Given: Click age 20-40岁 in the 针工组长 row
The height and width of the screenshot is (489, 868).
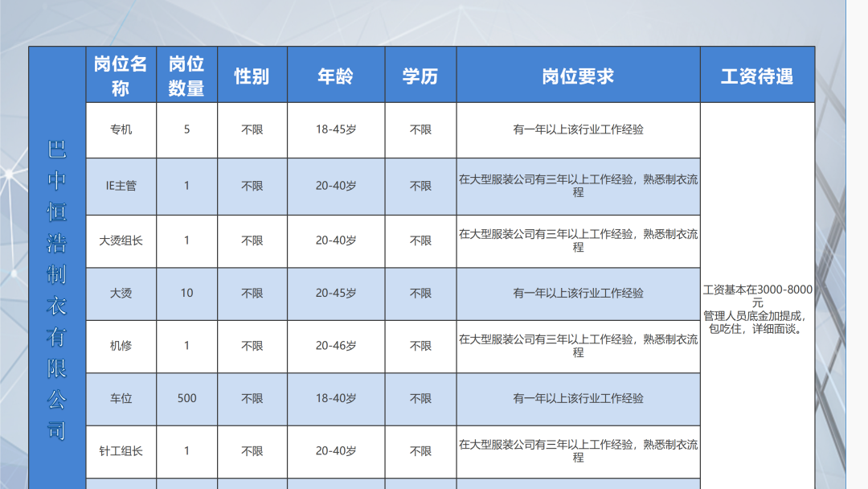Looking at the screenshot, I should pyautogui.click(x=335, y=451).
